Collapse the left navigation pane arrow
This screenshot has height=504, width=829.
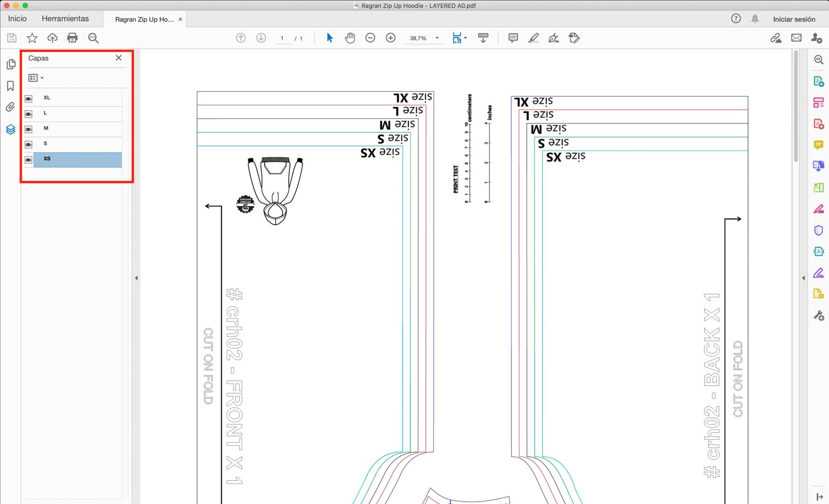click(x=137, y=278)
